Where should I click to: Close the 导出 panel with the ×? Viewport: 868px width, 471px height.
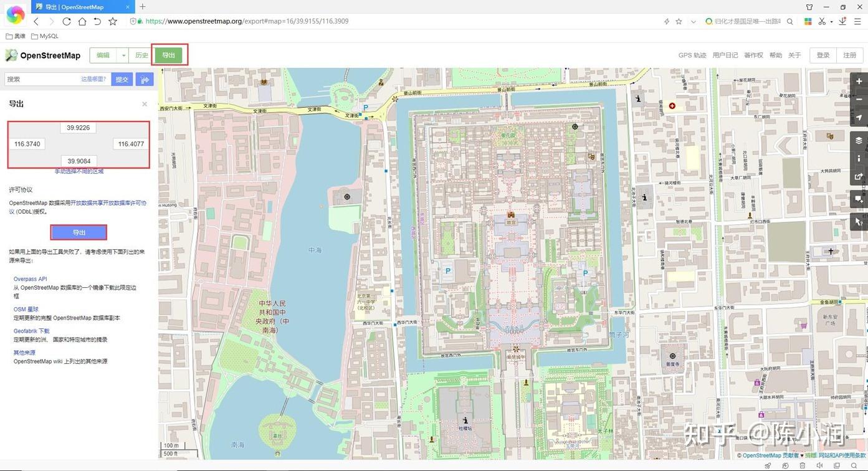[x=144, y=103]
